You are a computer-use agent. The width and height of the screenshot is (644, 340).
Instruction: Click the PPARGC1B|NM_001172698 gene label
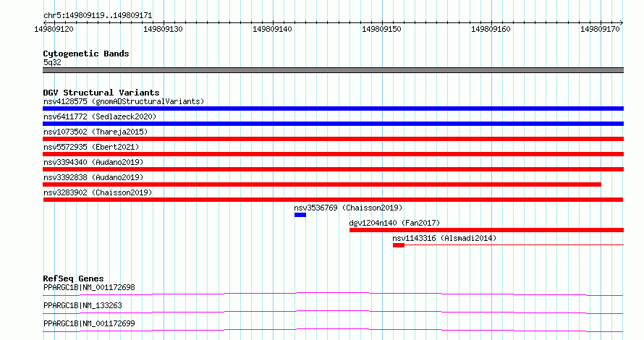[x=89, y=287]
